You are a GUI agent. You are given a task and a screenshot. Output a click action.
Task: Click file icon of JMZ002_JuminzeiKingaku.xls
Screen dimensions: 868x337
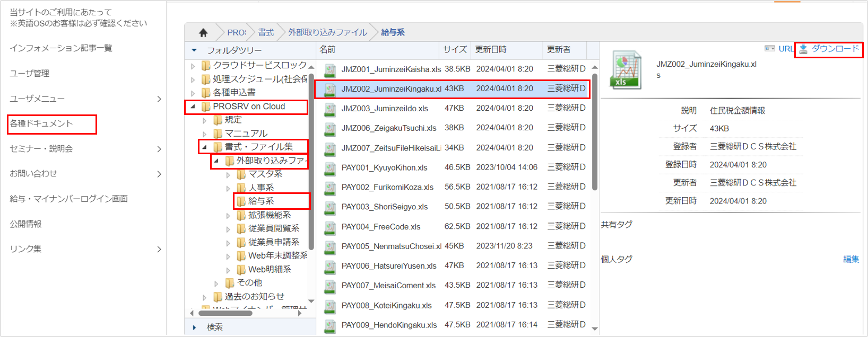click(x=330, y=90)
